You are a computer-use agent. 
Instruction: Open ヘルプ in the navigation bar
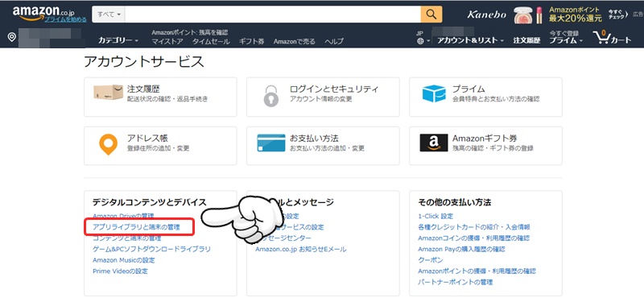pos(333,41)
